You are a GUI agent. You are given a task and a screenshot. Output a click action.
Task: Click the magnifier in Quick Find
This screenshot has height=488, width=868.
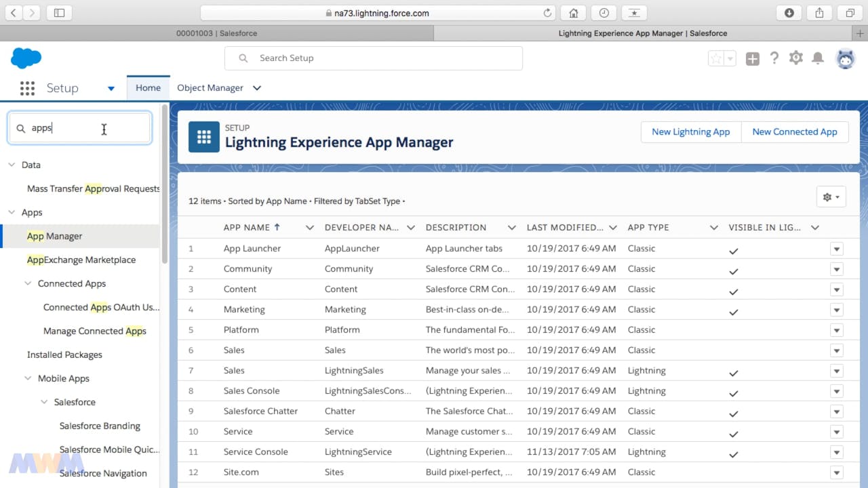pos(20,128)
